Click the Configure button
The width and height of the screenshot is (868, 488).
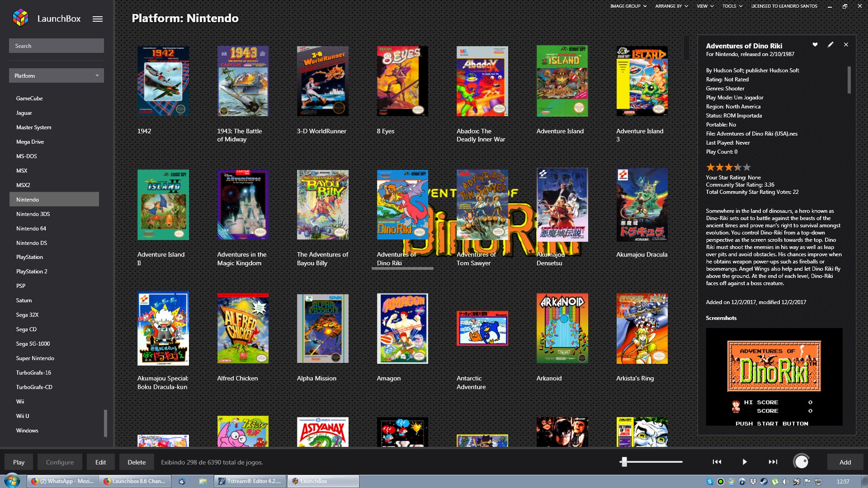(60, 462)
